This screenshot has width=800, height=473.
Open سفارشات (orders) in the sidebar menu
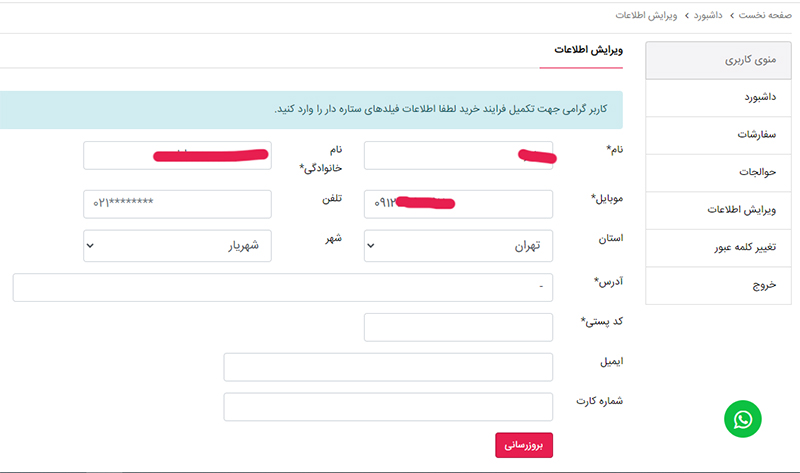(718, 135)
